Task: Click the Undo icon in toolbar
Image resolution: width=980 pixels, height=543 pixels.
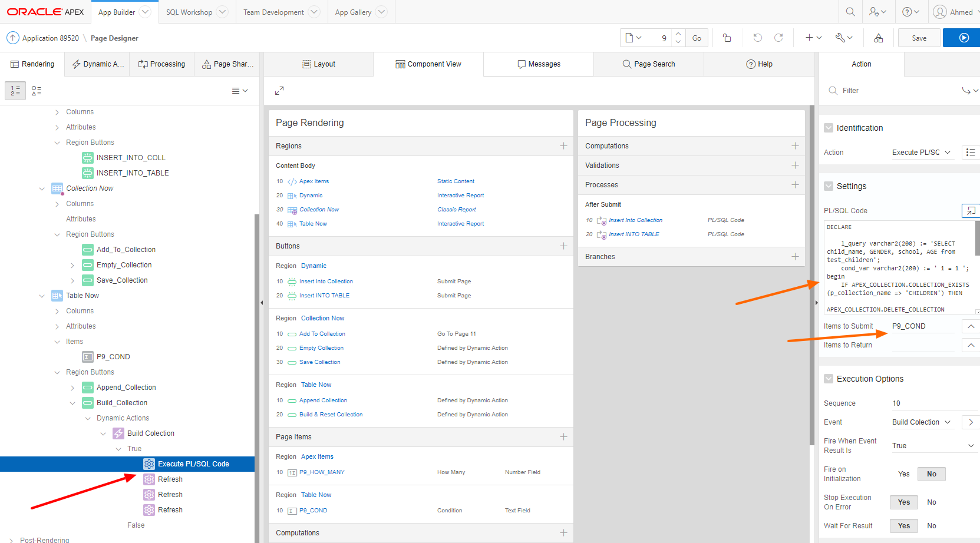Action: tap(757, 38)
